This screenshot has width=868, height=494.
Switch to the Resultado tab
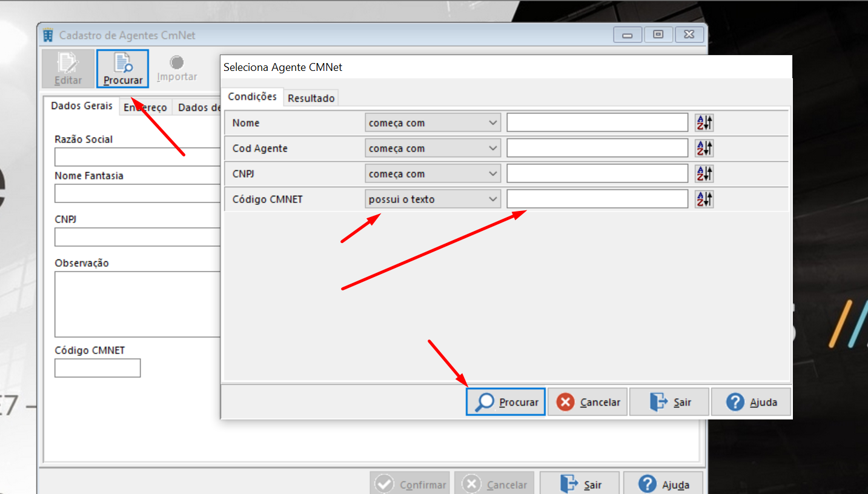[x=311, y=98]
